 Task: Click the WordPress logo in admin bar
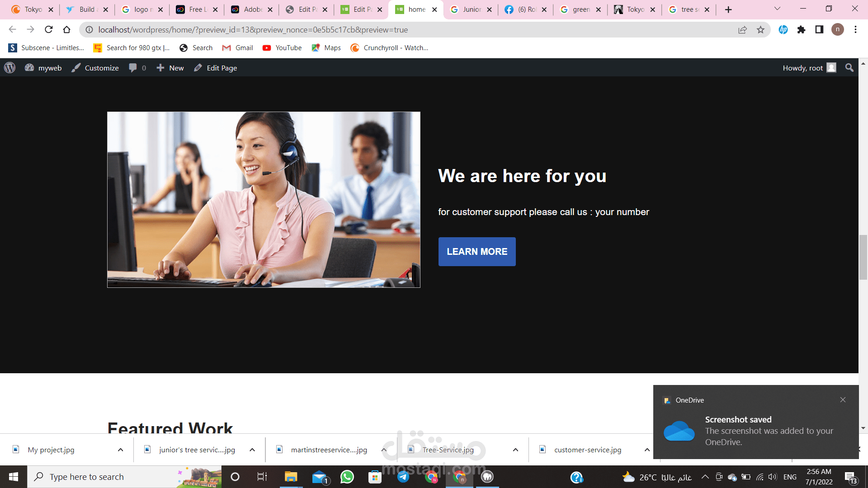[9, 68]
